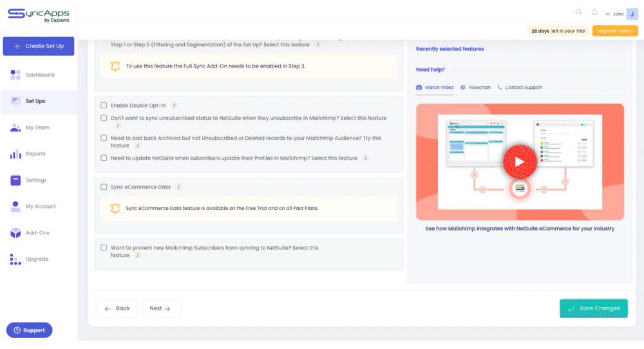The height and width of the screenshot is (349, 644).
Task: Click the Save Changes button
Action: pyautogui.click(x=594, y=308)
